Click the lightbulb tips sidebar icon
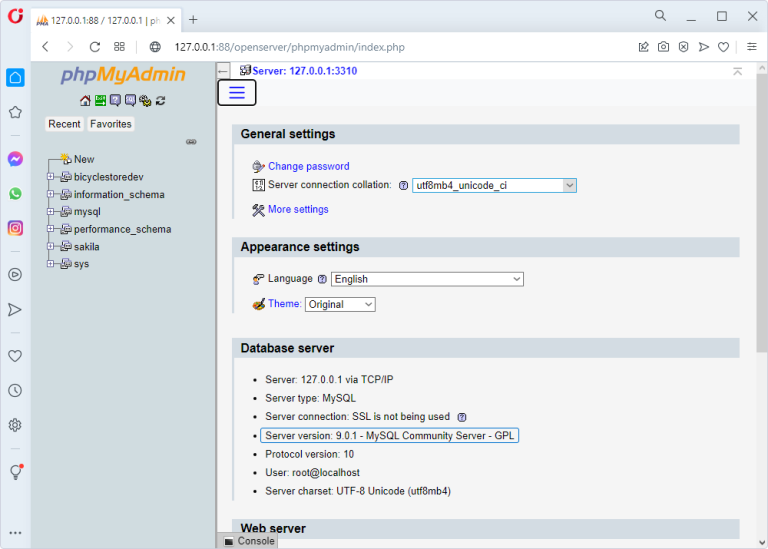This screenshot has width=768, height=549. (x=16, y=472)
